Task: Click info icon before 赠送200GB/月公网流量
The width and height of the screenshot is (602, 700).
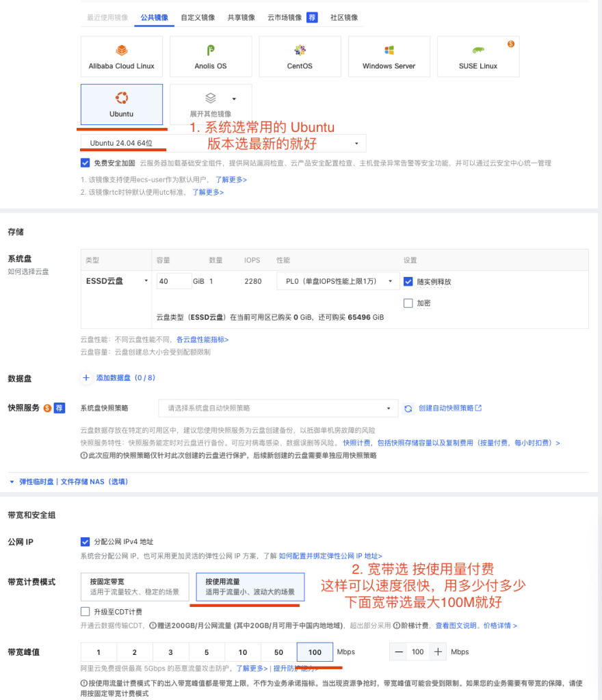Action: [153, 625]
